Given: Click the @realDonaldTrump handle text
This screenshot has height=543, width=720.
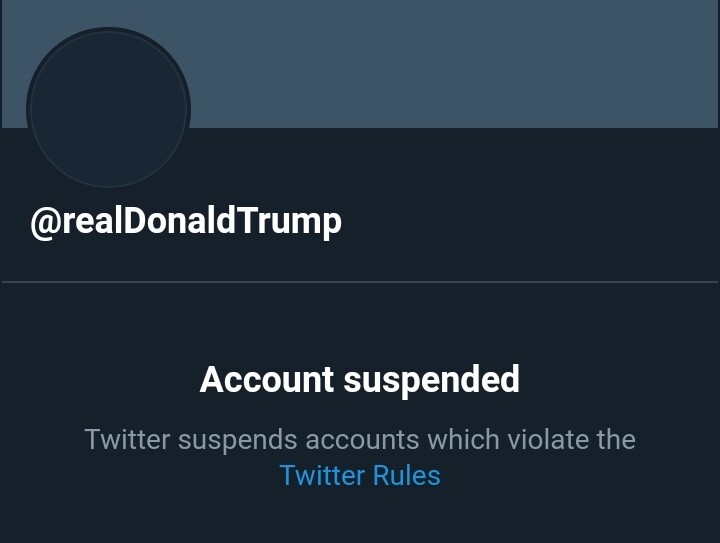Looking at the screenshot, I should pyautogui.click(x=186, y=221).
